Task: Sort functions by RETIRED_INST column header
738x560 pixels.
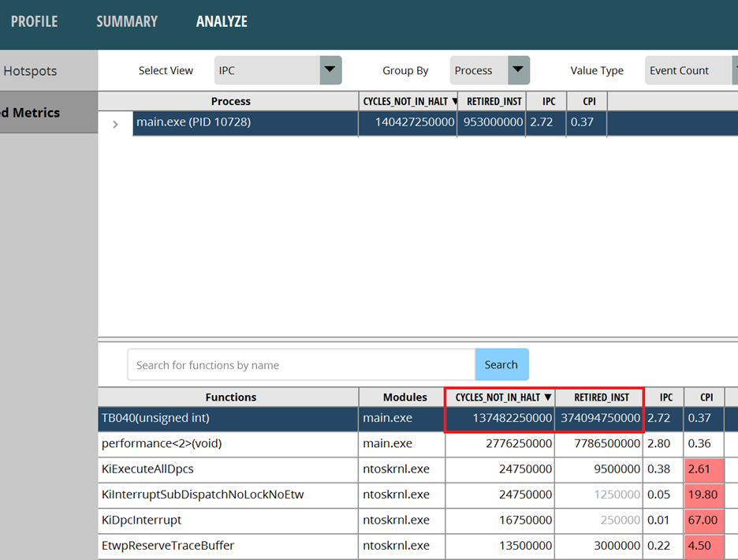Action: coord(602,398)
